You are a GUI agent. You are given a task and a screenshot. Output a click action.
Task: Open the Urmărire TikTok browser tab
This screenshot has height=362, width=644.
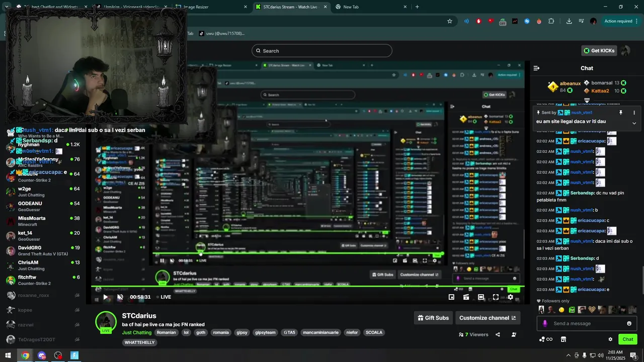tap(132, 7)
